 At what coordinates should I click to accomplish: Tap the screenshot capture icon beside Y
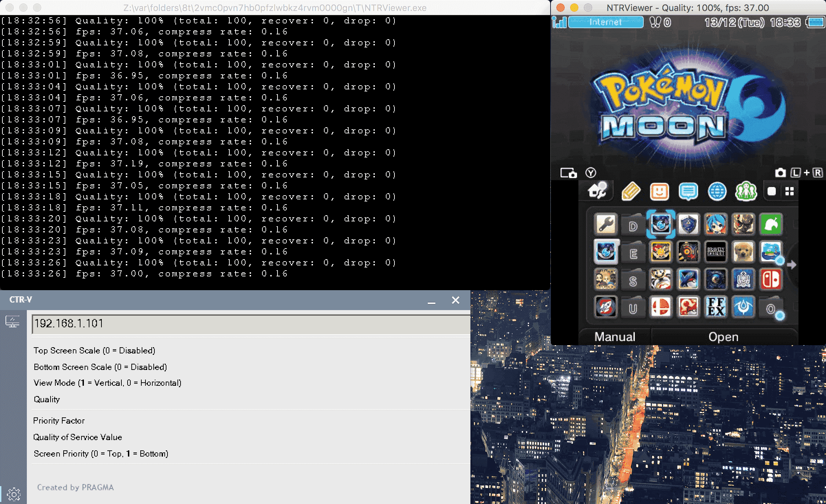click(568, 173)
